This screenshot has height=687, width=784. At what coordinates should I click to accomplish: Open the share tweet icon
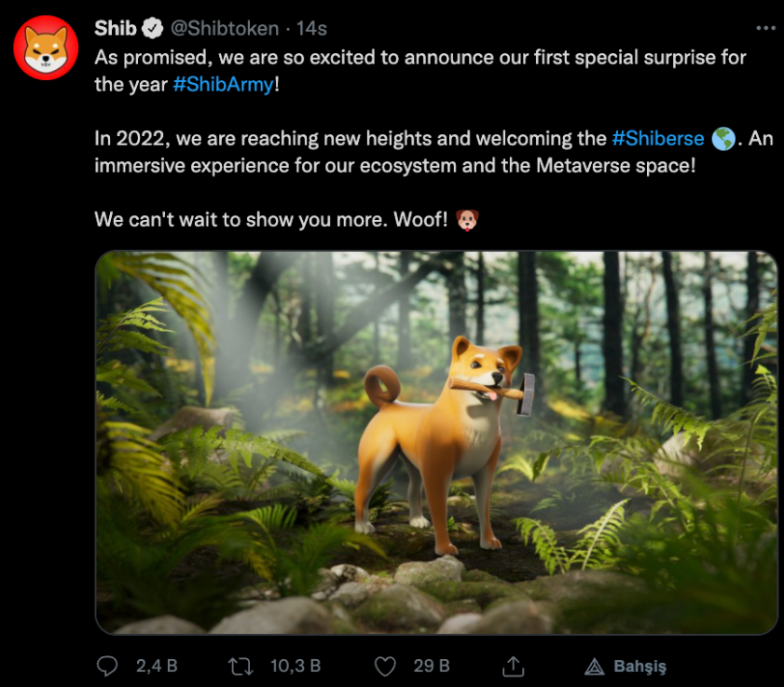(512, 666)
